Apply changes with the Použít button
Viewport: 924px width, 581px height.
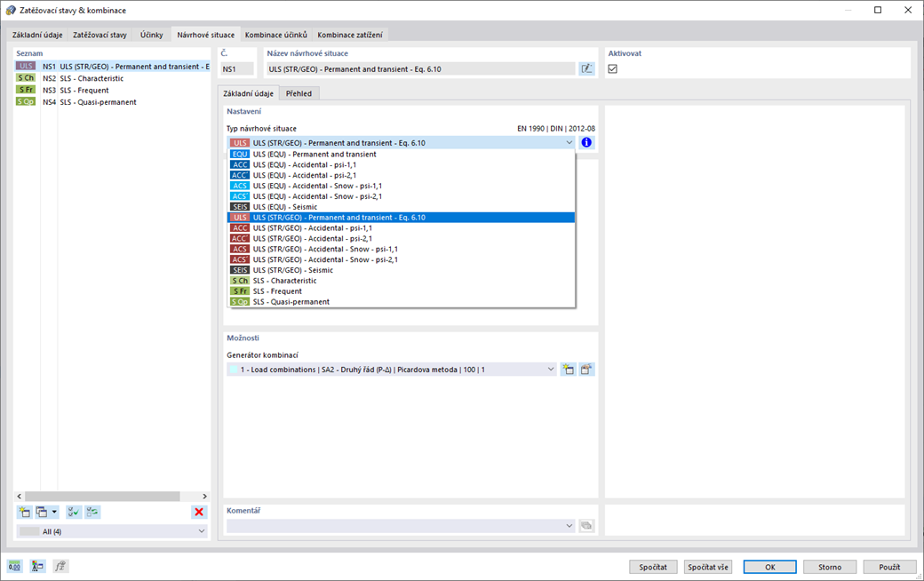coord(889,567)
